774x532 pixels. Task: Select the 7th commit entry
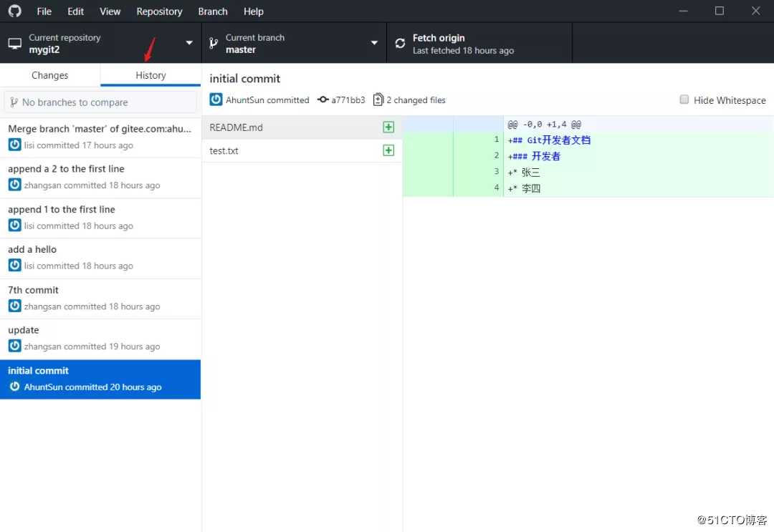pos(100,299)
